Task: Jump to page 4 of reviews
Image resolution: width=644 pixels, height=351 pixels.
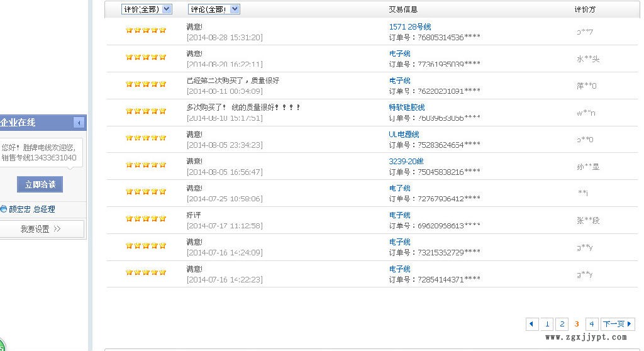Action: [591, 324]
